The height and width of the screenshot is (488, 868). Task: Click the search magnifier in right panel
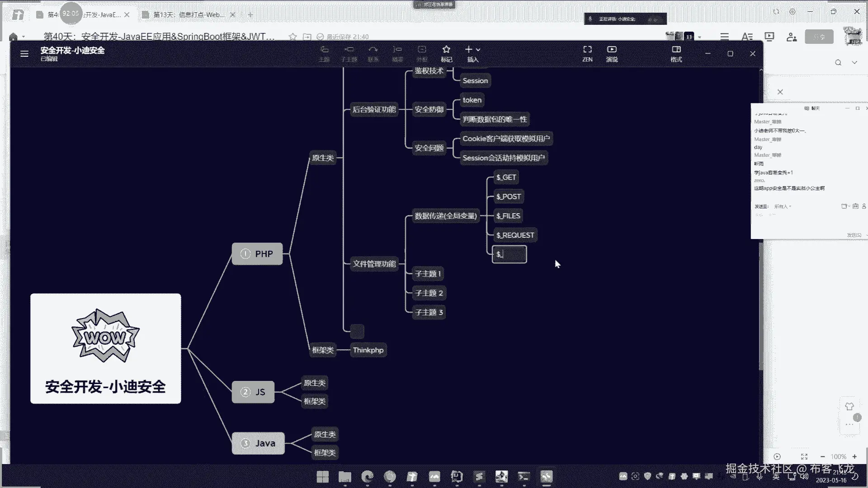click(x=838, y=63)
